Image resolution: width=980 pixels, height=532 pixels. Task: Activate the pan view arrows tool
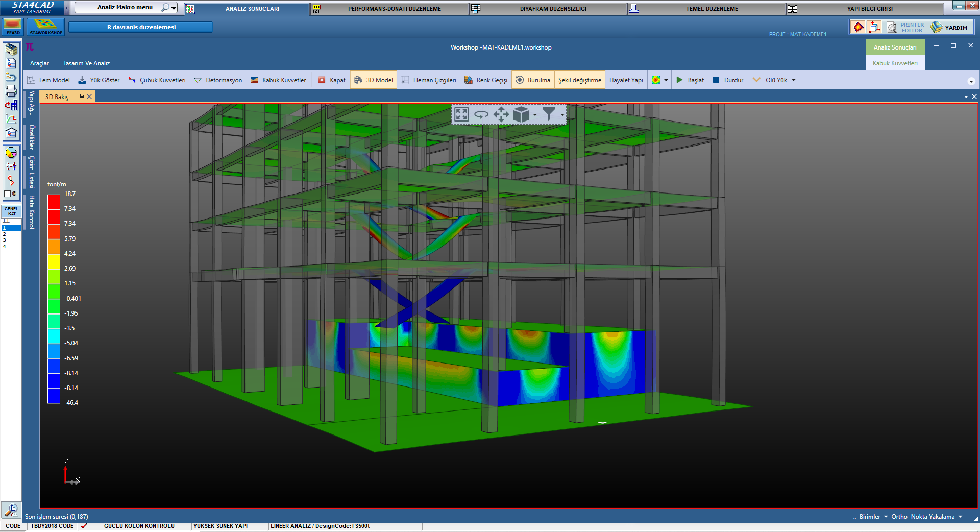(x=501, y=114)
